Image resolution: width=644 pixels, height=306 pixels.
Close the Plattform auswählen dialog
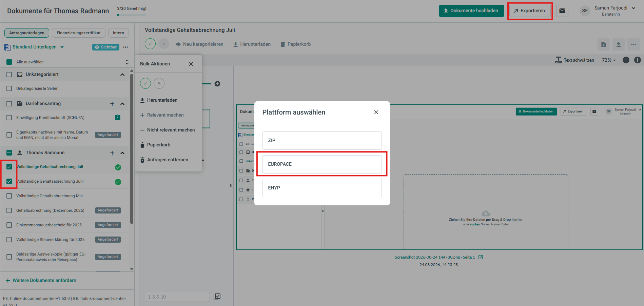376,112
